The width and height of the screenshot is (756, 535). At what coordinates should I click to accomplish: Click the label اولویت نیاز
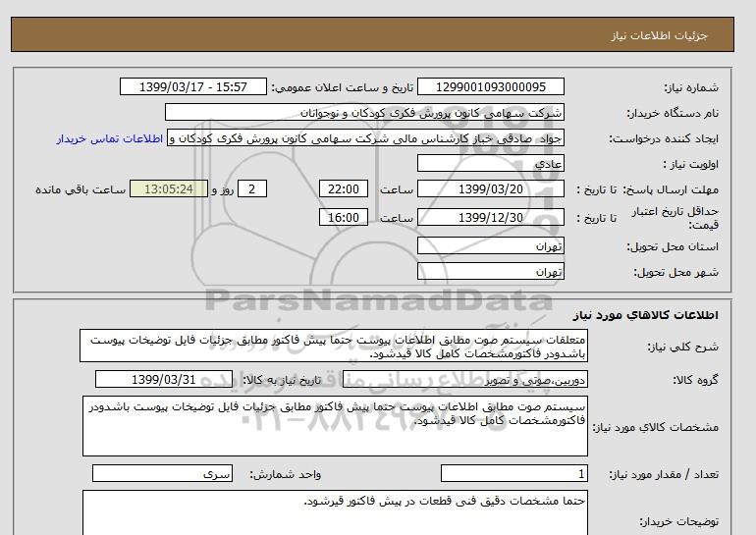coord(691,164)
